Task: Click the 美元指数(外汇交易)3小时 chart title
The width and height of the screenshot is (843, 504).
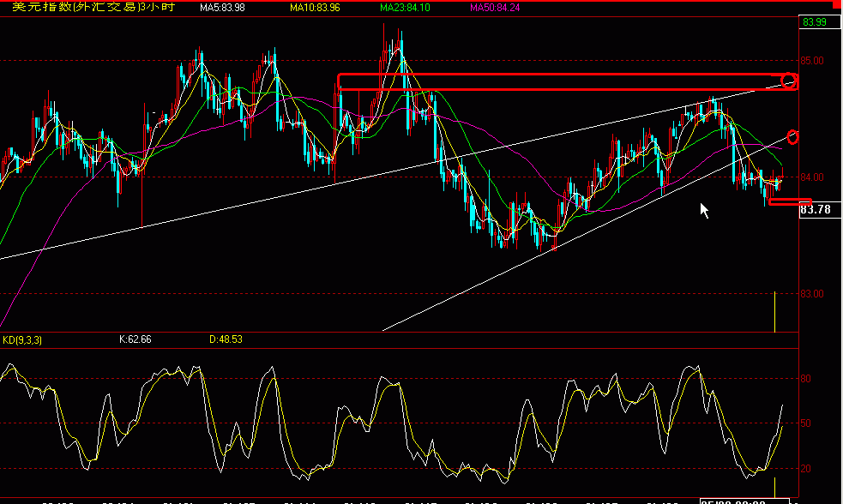Action: point(93,7)
